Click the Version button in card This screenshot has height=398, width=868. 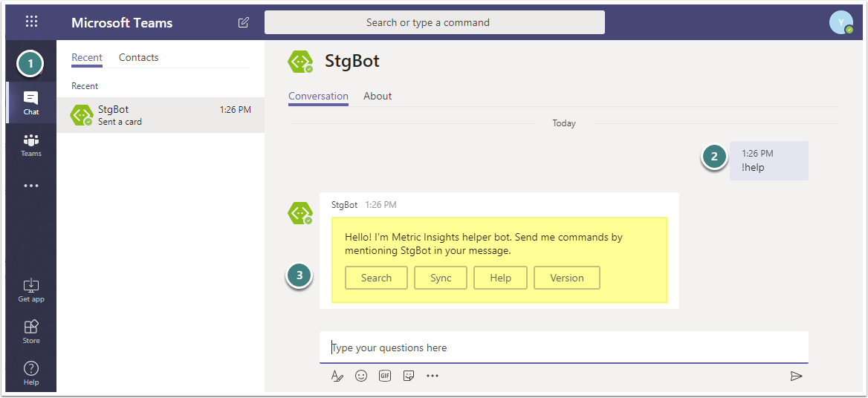pyautogui.click(x=566, y=278)
